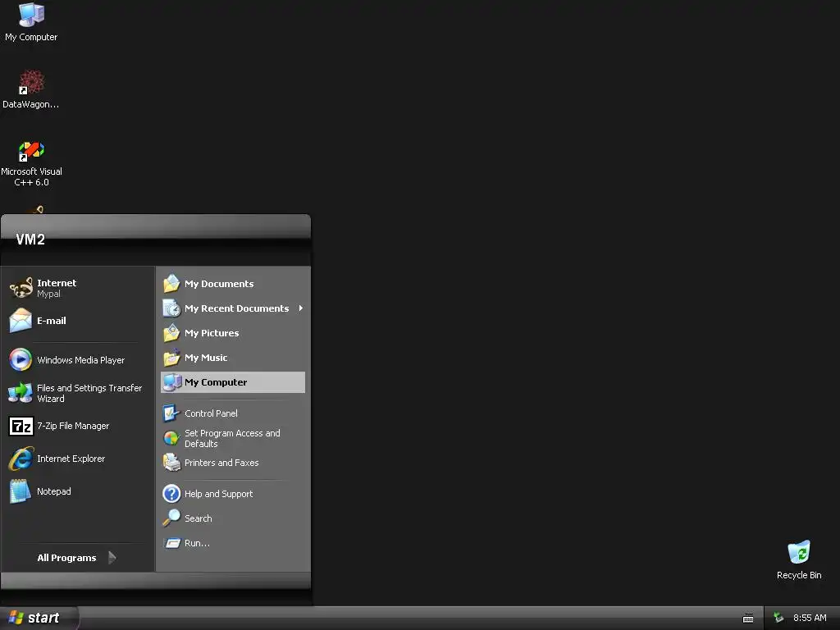Click the Start button on taskbar
Viewport: 840px width, 630px height.
click(38, 618)
